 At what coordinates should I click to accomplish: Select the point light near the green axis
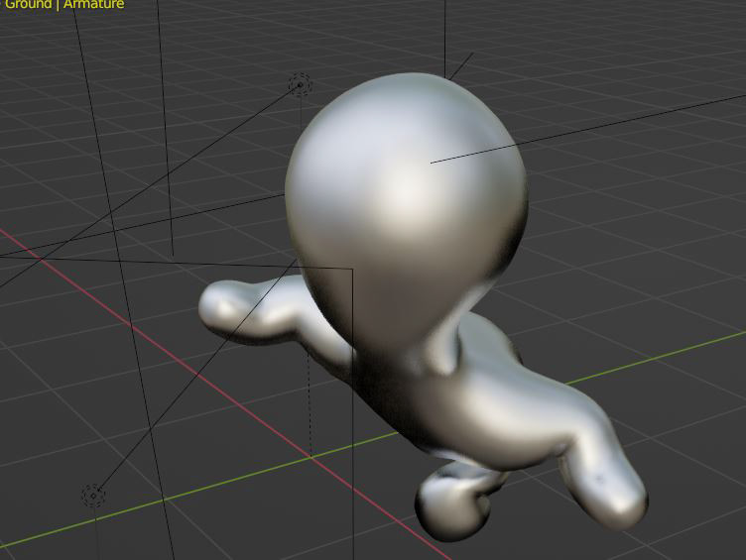point(93,496)
